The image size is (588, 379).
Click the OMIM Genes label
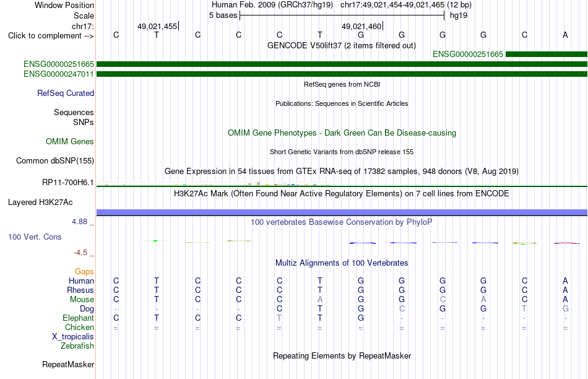point(70,141)
